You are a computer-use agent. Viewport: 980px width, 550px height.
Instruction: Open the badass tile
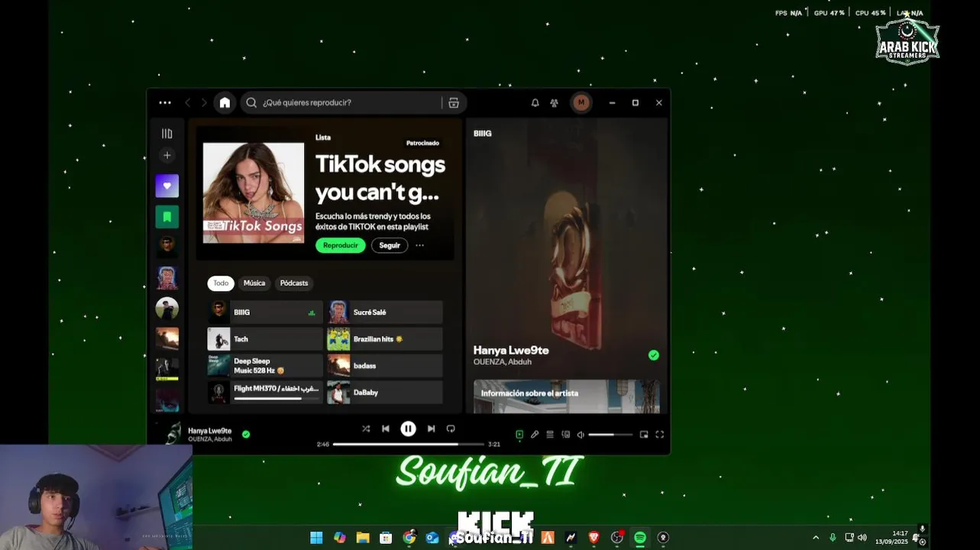click(385, 366)
